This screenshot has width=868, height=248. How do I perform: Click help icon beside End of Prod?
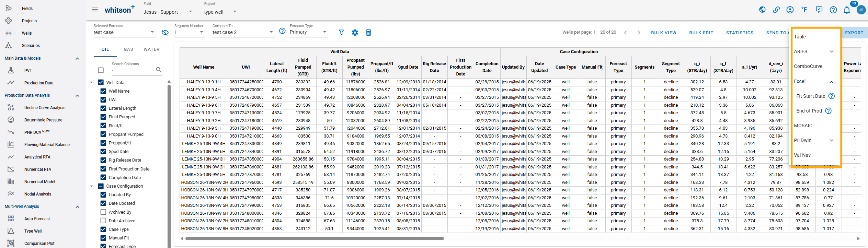pos(829,111)
